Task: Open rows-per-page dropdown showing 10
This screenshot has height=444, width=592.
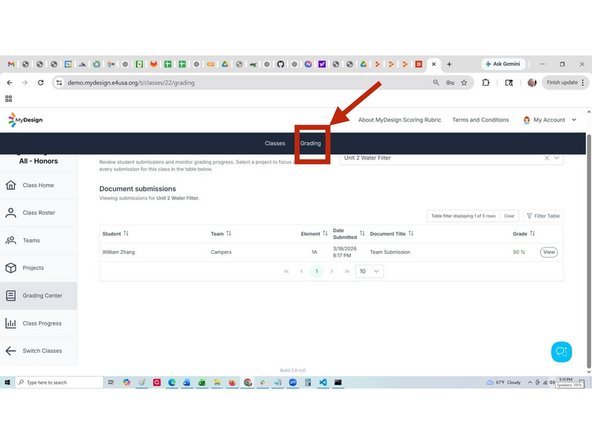Action: pyautogui.click(x=369, y=271)
